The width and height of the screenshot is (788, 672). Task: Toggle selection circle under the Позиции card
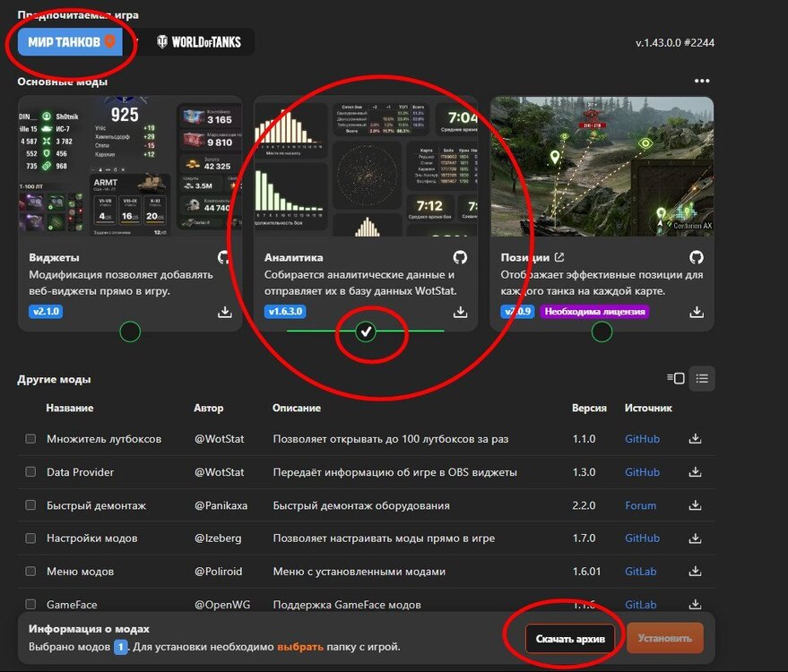coord(602,332)
